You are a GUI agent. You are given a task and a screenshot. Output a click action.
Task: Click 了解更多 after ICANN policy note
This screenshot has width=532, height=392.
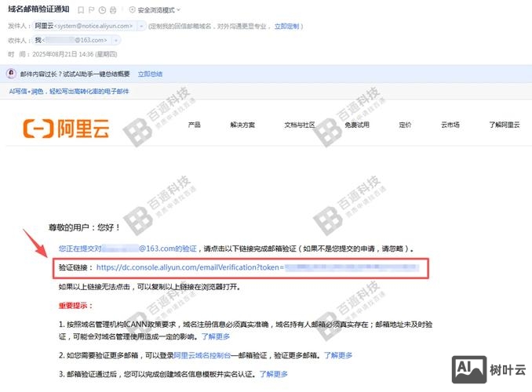click(x=216, y=336)
